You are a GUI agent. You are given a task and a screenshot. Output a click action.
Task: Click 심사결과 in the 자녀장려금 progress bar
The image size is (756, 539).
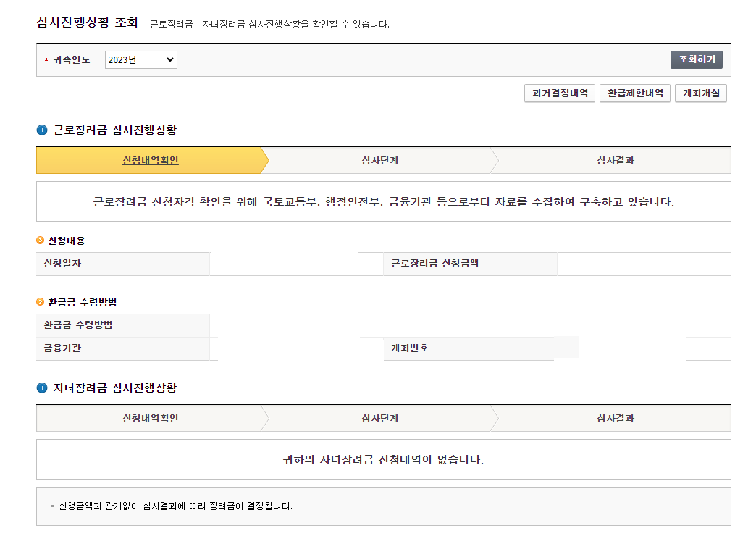pyautogui.click(x=615, y=418)
